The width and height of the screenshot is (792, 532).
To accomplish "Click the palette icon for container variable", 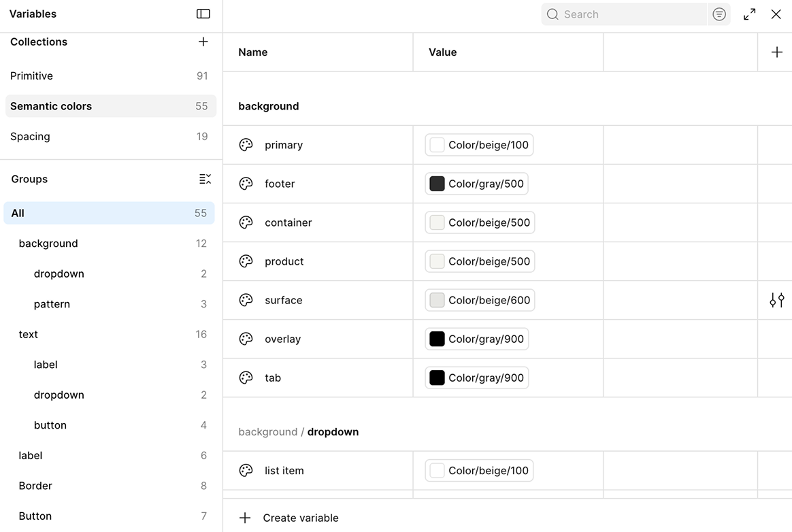I will (246, 223).
